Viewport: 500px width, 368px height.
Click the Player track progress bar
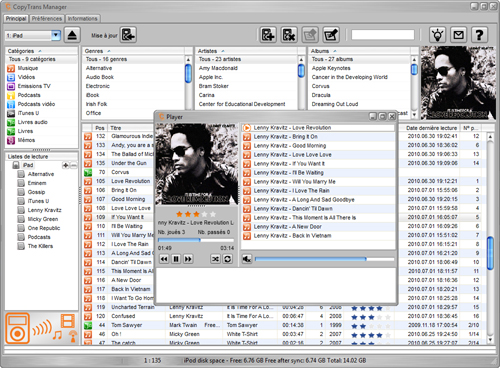196,240
